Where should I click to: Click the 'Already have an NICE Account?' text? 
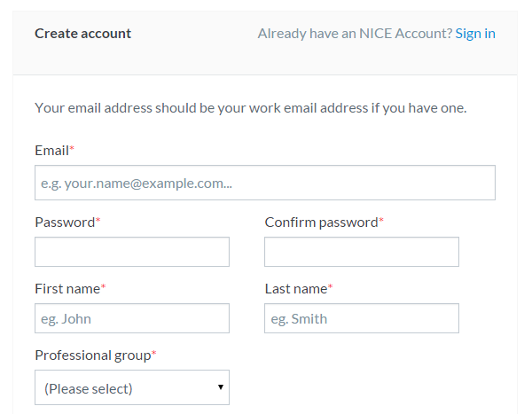point(354,34)
